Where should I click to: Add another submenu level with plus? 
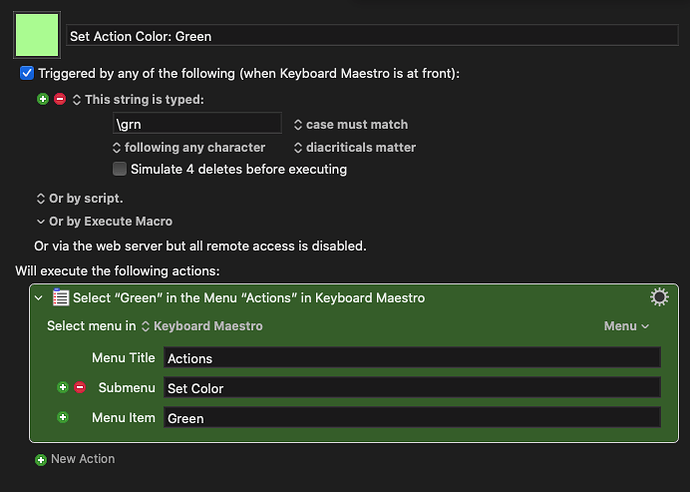tap(63, 387)
